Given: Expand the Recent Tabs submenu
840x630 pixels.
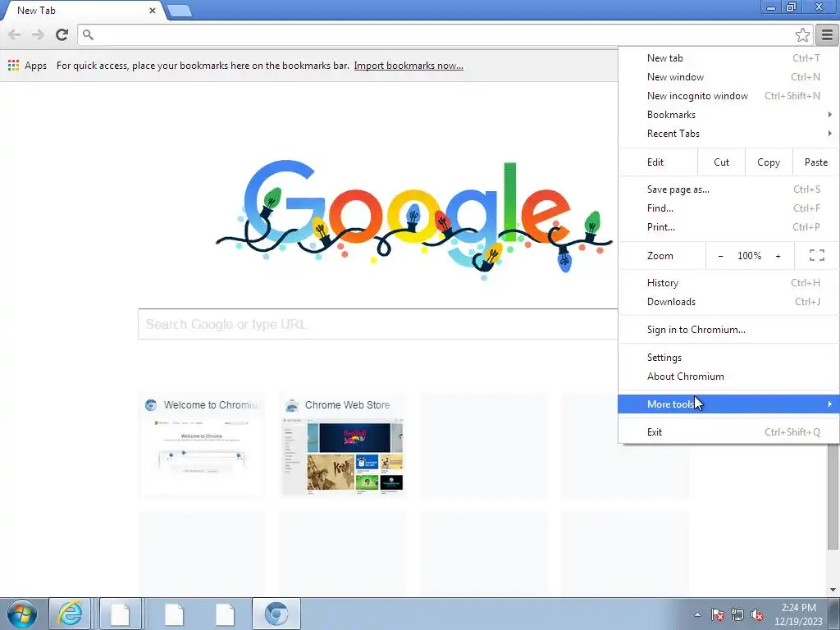Looking at the screenshot, I should 728,134.
